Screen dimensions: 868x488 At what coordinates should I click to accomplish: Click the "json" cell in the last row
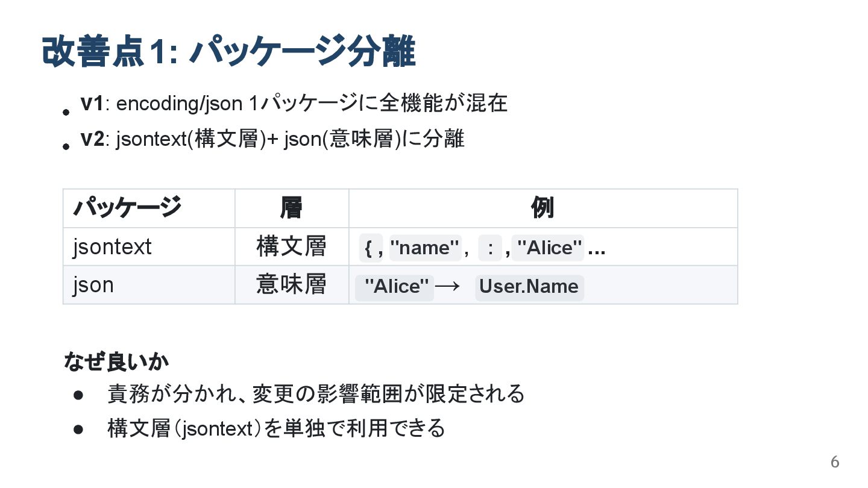pos(93,285)
